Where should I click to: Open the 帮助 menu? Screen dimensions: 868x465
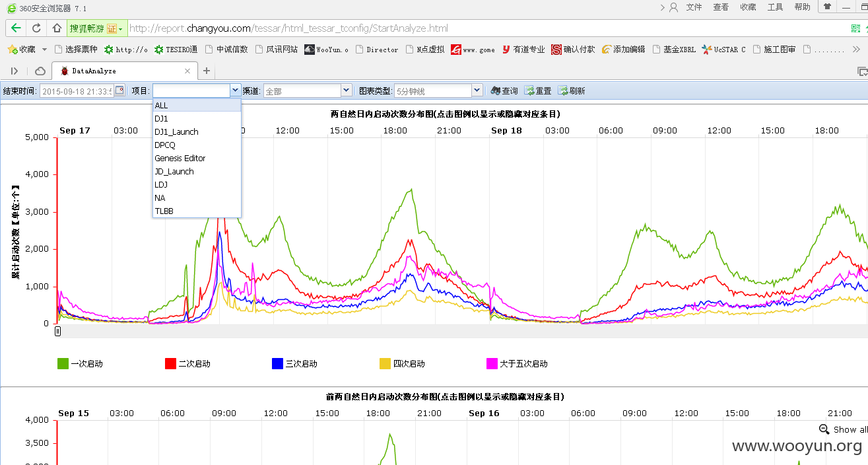[802, 7]
